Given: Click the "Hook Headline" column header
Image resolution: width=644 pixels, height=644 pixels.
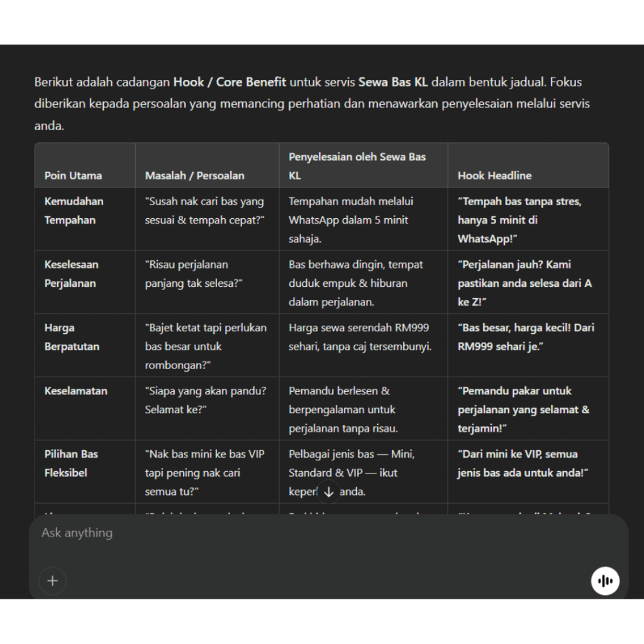Looking at the screenshot, I should pos(494,175).
